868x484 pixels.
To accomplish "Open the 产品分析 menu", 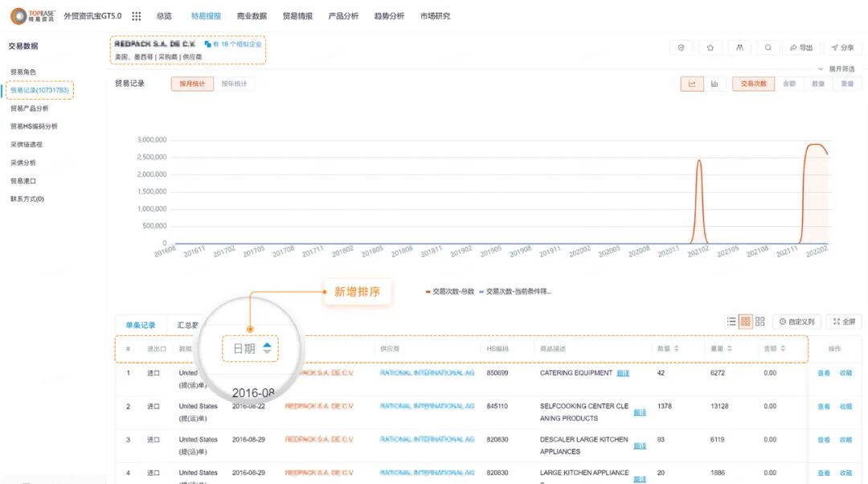I will pos(343,16).
